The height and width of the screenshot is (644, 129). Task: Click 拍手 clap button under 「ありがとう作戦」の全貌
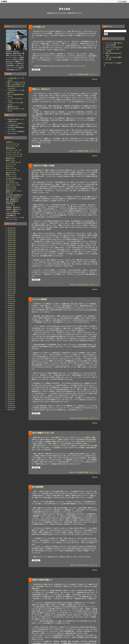pos(36,280)
